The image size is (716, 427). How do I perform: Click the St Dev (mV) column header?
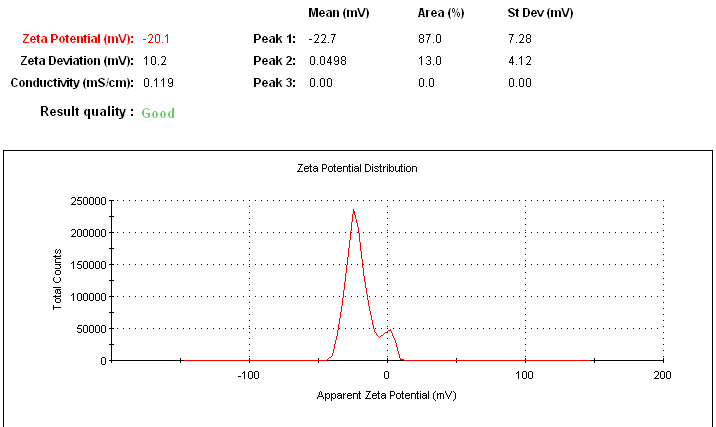pos(540,14)
